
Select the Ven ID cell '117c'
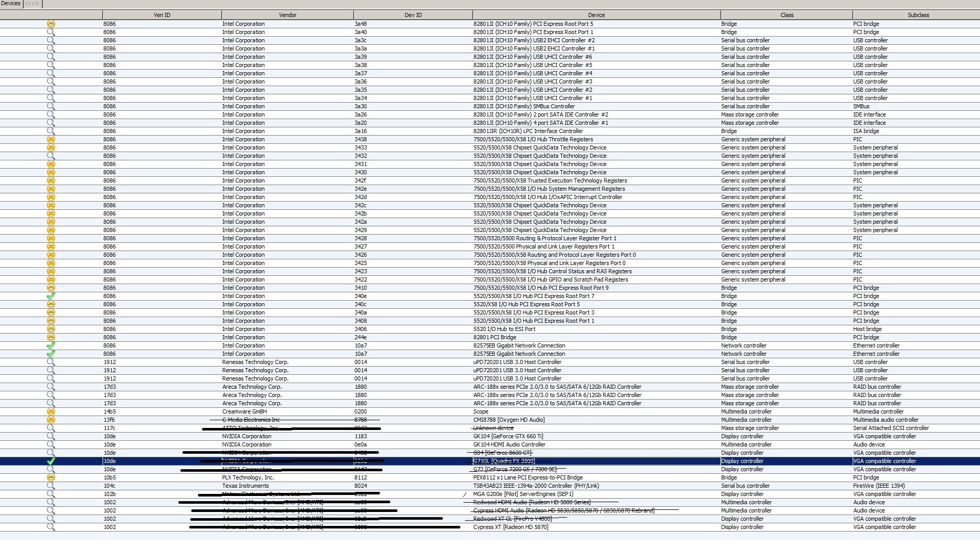[x=162, y=428]
